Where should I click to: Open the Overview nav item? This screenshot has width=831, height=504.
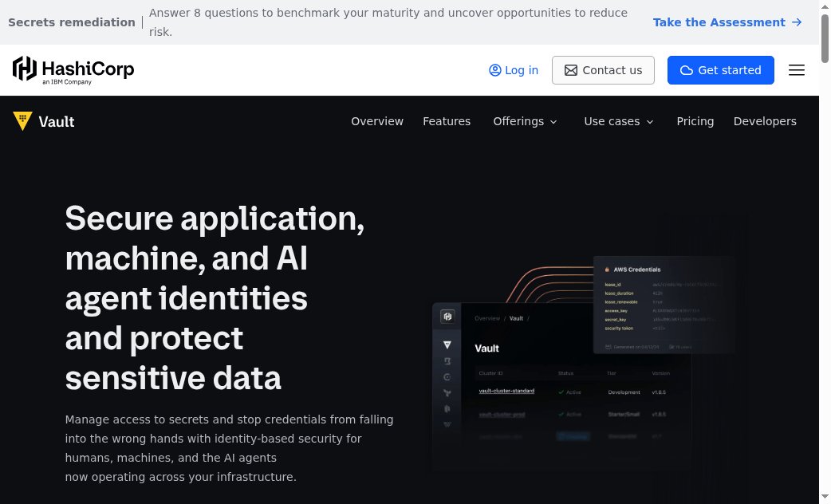tap(376, 121)
